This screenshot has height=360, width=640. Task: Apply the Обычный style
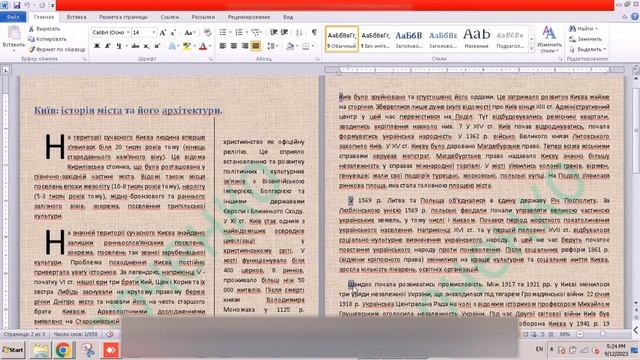(342, 39)
